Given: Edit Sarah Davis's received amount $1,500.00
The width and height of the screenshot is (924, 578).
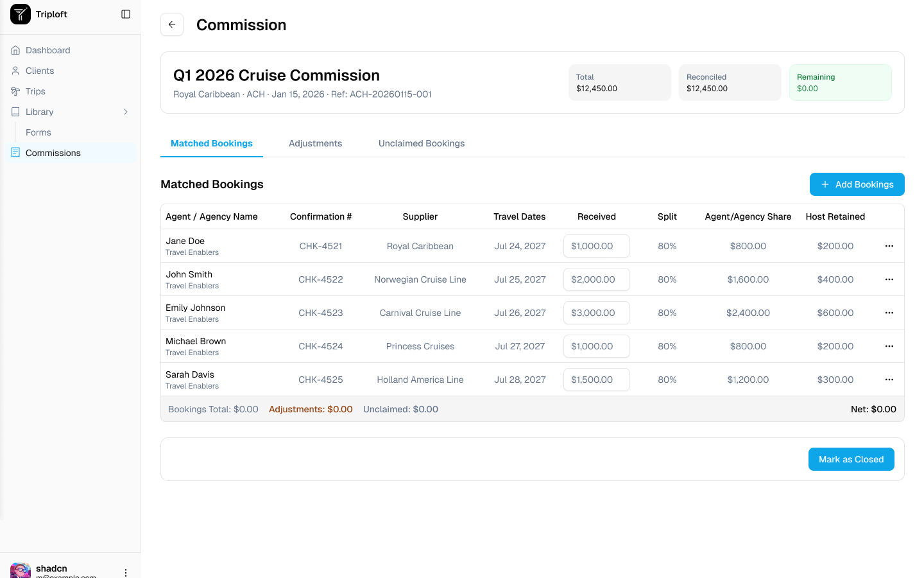Looking at the screenshot, I should 597,380.
